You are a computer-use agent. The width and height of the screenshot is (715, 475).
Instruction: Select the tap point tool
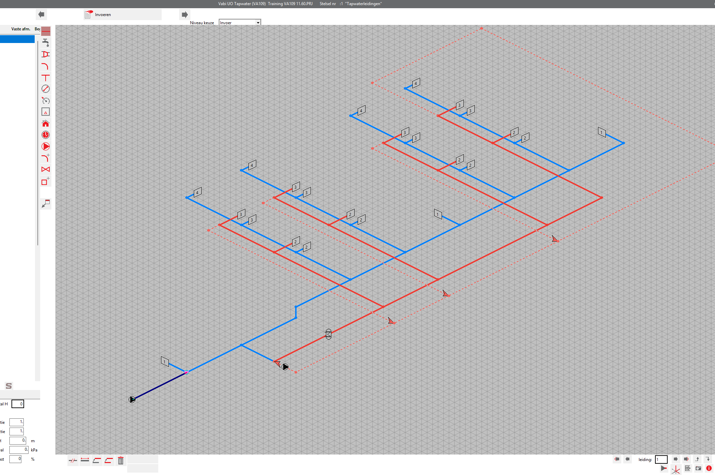point(46,43)
